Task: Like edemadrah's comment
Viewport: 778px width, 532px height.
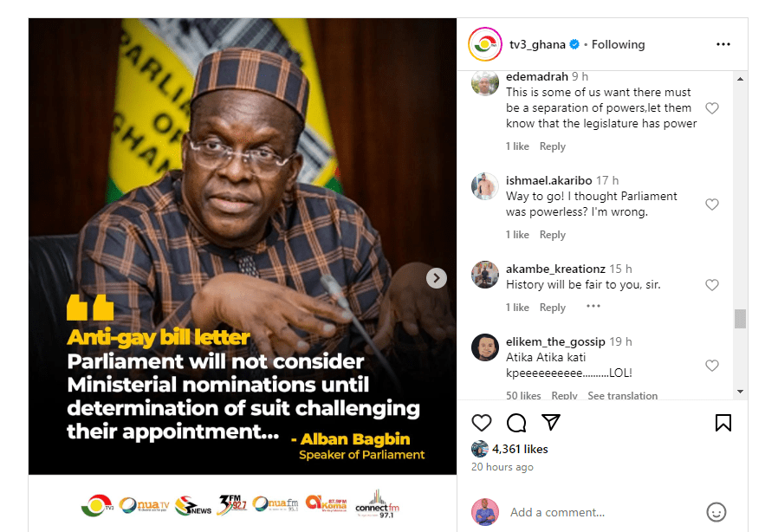Action: tap(712, 108)
